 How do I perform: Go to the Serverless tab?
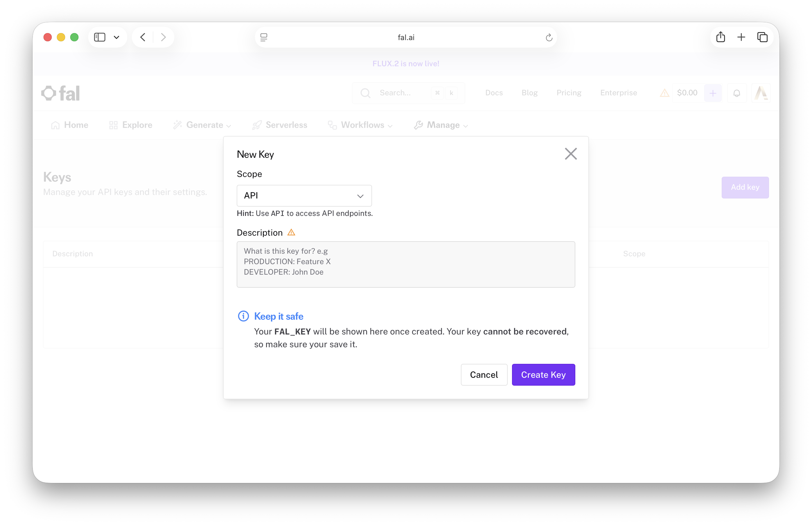279,125
